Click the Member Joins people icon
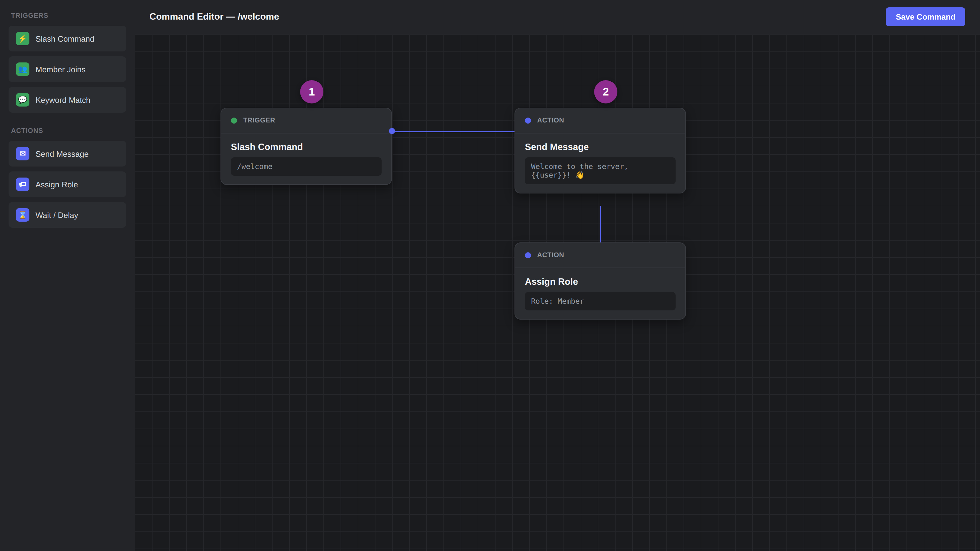 [x=22, y=69]
